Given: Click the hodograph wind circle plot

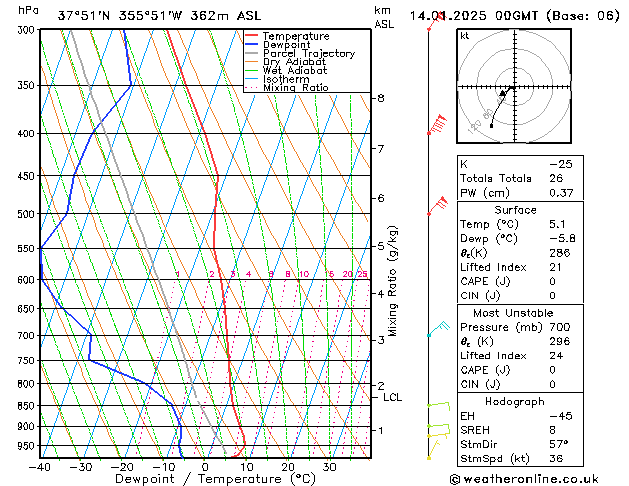Looking at the screenshot, I should tap(514, 86).
